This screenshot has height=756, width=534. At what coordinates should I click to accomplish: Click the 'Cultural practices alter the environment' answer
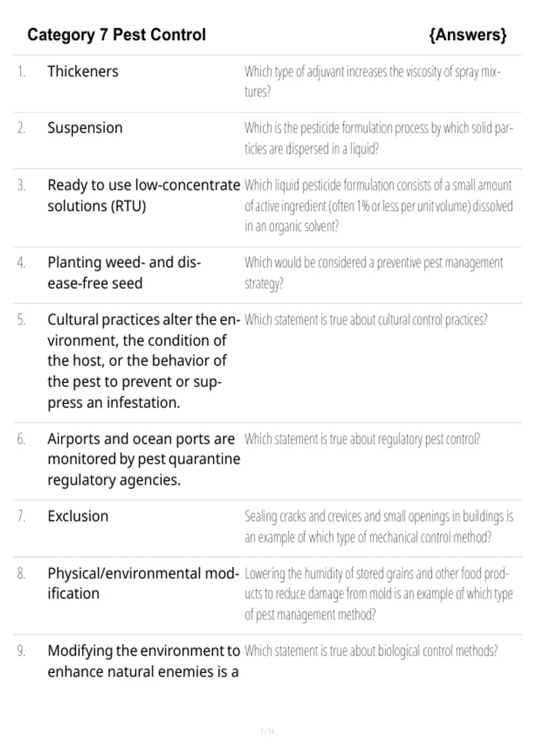144,361
